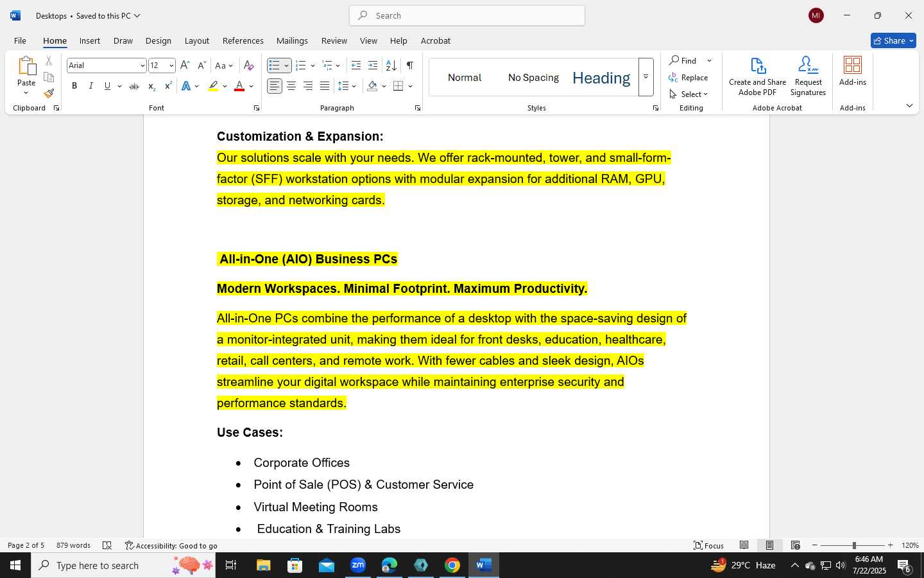Switch to Web Layout view

tap(796, 545)
